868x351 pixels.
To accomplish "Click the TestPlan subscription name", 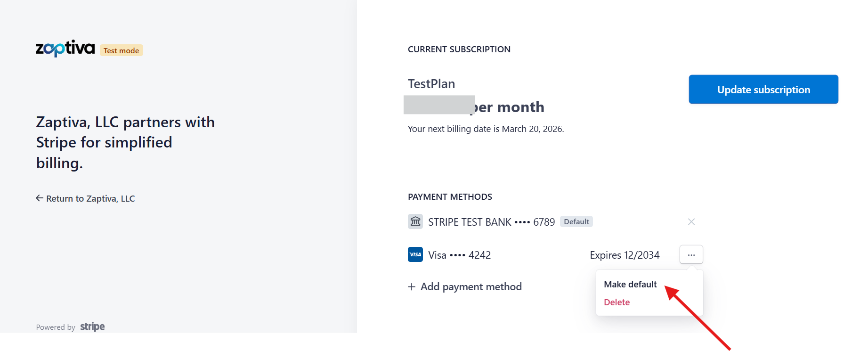I will (x=431, y=84).
